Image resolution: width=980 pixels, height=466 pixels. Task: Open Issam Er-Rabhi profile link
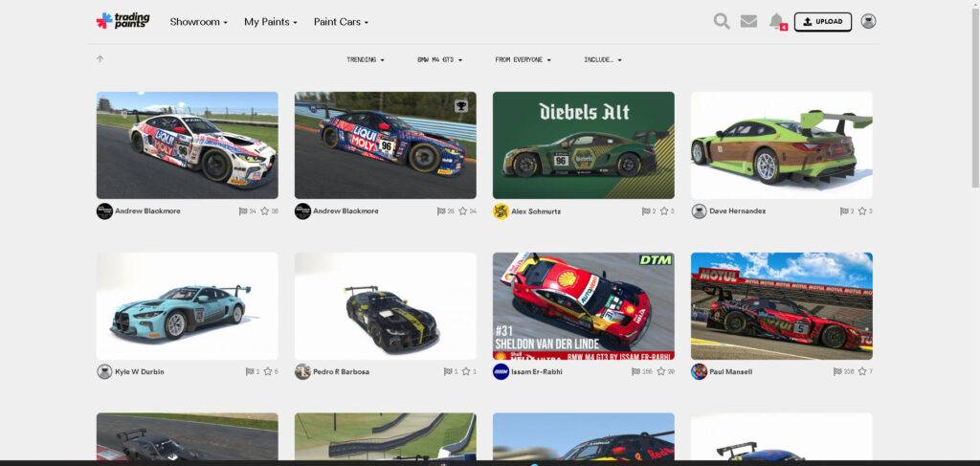click(x=537, y=371)
